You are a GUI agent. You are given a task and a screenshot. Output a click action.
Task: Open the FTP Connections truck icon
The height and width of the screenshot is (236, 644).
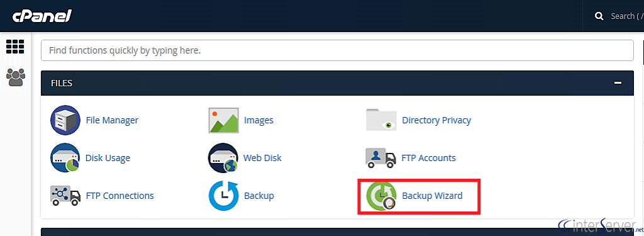[65, 196]
